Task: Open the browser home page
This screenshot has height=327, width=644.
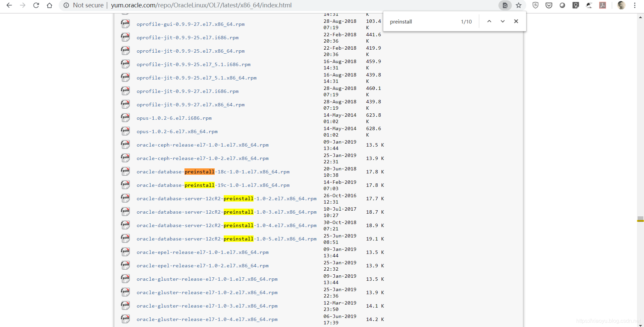Action: pyautogui.click(x=49, y=5)
